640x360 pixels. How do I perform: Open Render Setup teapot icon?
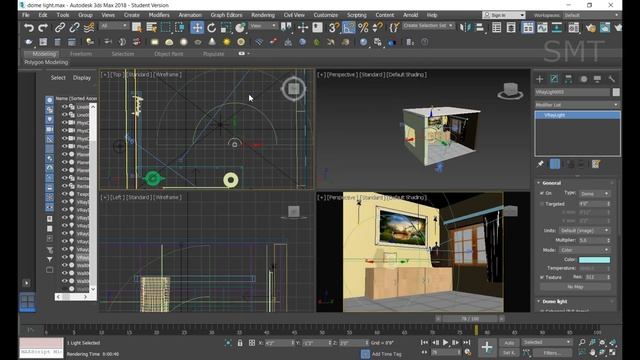click(591, 27)
